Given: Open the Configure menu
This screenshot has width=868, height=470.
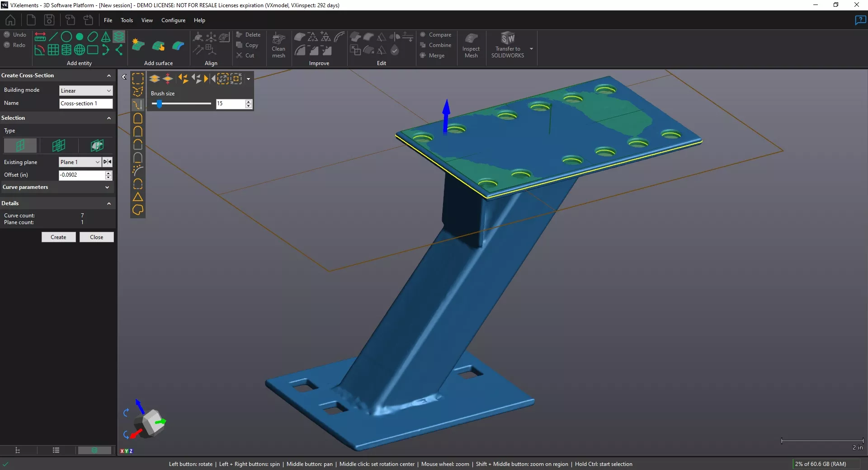Looking at the screenshot, I should click(x=173, y=20).
